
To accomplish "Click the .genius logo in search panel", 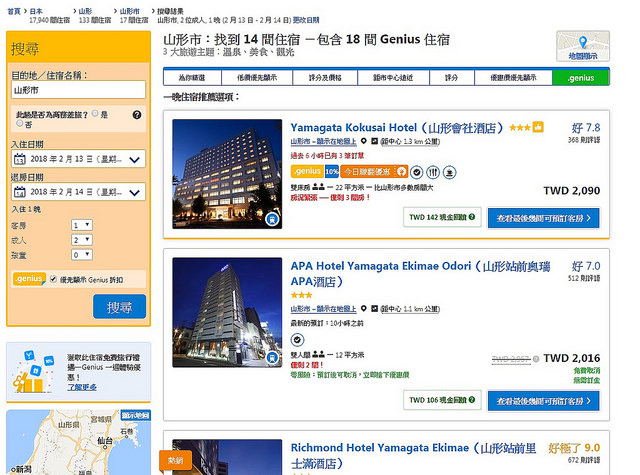I will (29, 279).
